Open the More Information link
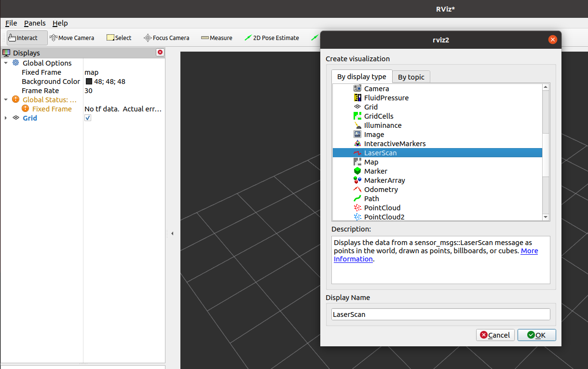Screen dimensions: 588x369 (529, 250)
